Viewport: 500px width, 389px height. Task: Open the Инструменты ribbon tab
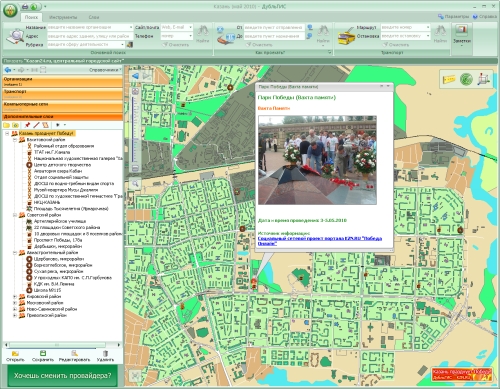[63, 17]
